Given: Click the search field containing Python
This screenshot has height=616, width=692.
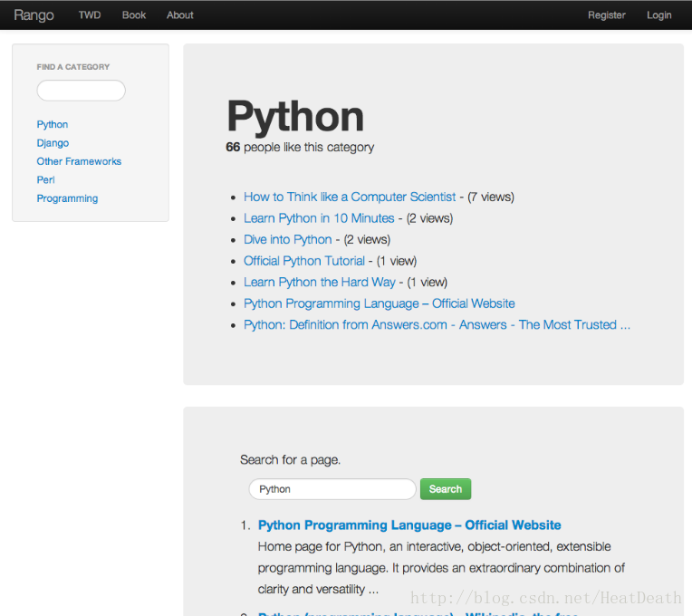Looking at the screenshot, I should (332, 489).
